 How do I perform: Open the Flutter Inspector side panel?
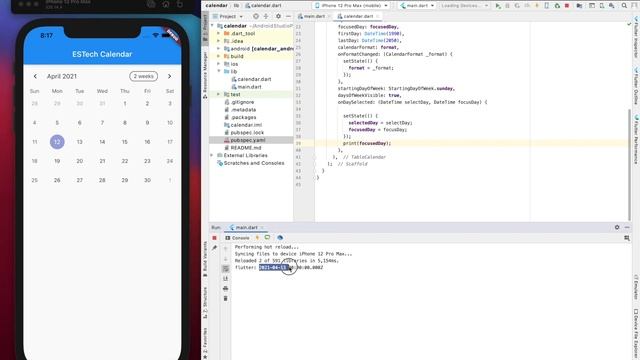coord(636,38)
